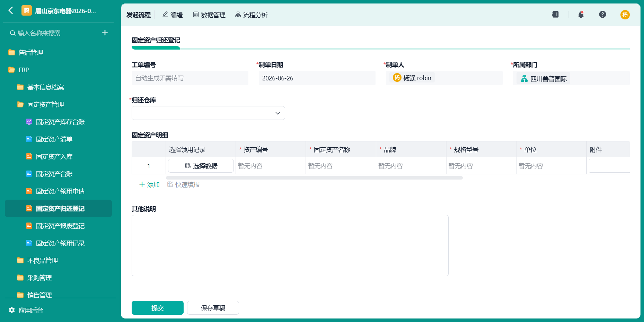Click the 快速填报 grid icon
The width and height of the screenshot is (644, 322).
170,184
